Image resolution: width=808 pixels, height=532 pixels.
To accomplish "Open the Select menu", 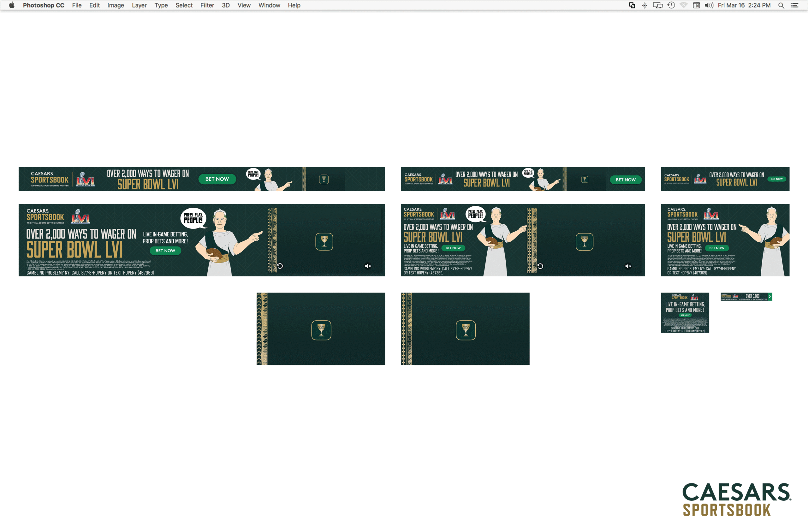I will (x=184, y=5).
